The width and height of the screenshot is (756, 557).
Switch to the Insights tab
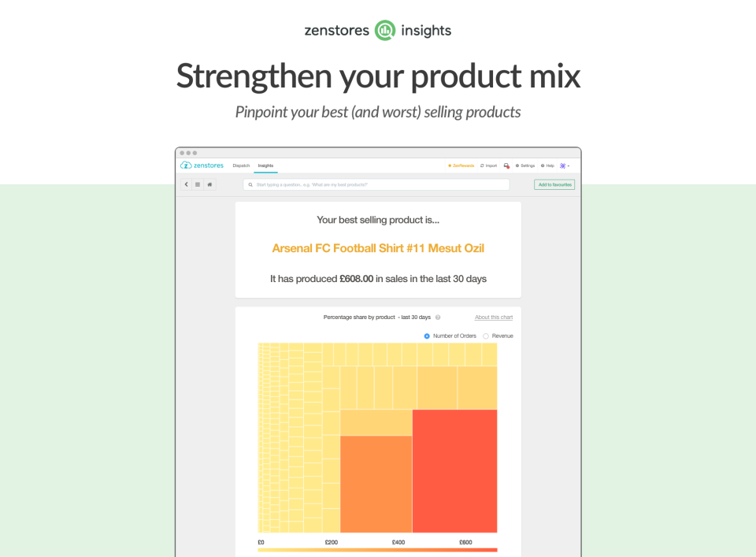tap(265, 165)
